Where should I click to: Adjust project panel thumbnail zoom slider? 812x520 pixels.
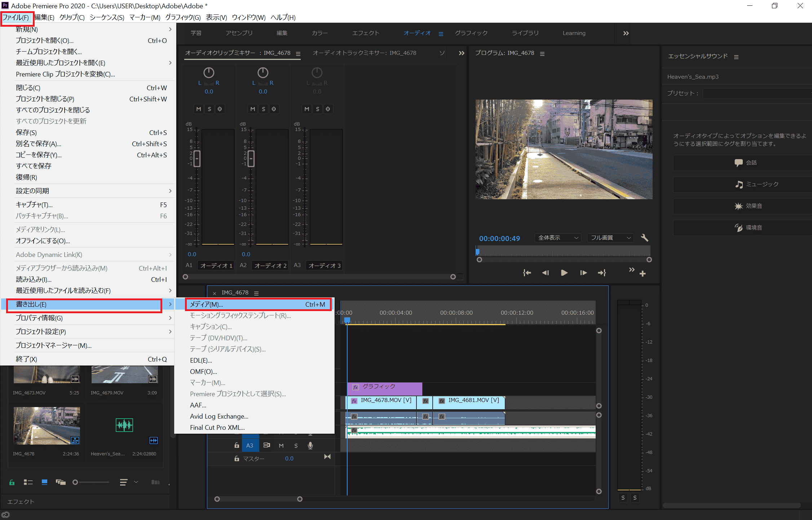(x=75, y=482)
